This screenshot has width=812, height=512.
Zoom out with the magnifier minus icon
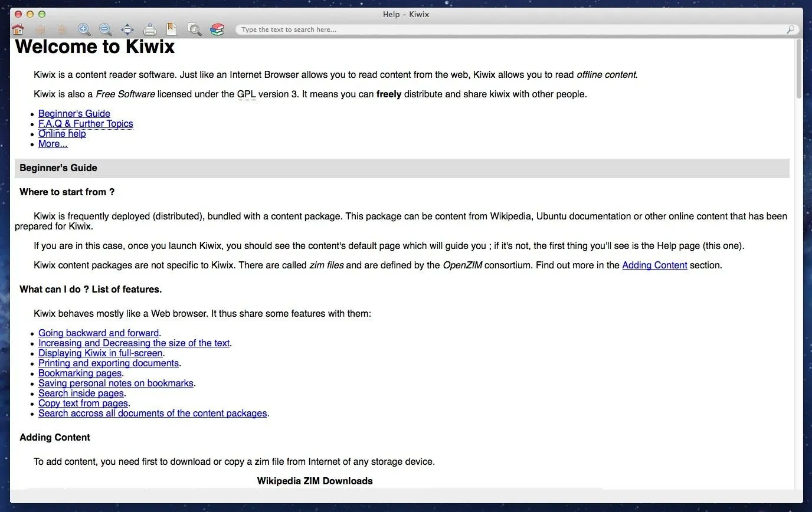pyautogui.click(x=106, y=29)
